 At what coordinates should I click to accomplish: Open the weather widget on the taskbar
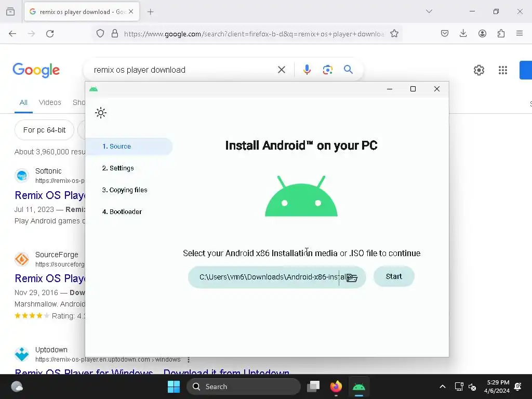17,387
